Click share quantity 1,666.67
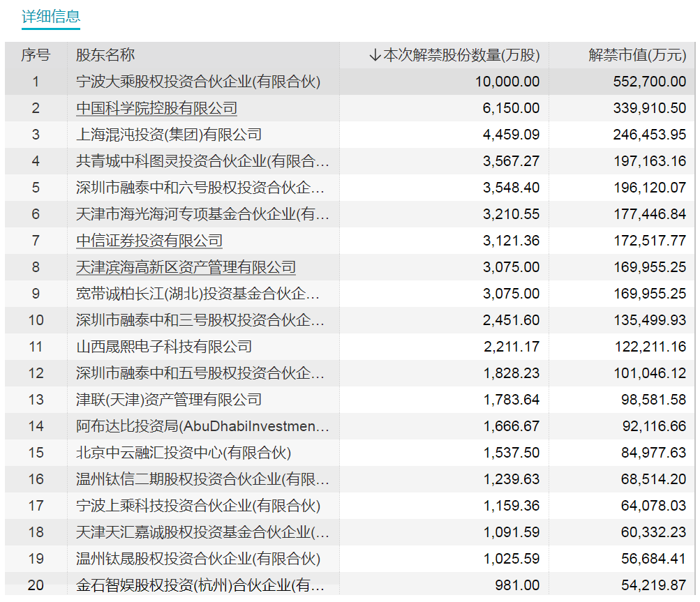This screenshot has height=602, width=700. (x=512, y=426)
